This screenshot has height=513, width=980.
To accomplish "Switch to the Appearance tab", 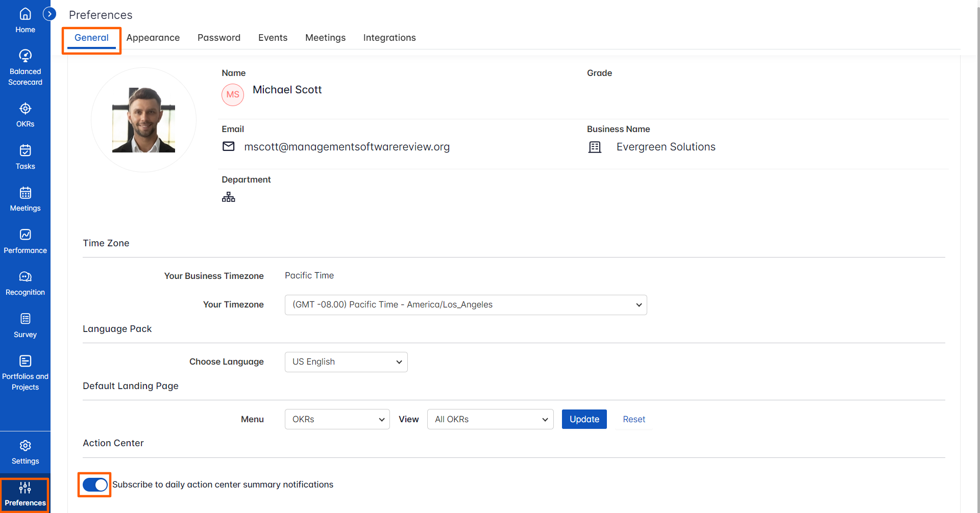I will [x=153, y=38].
